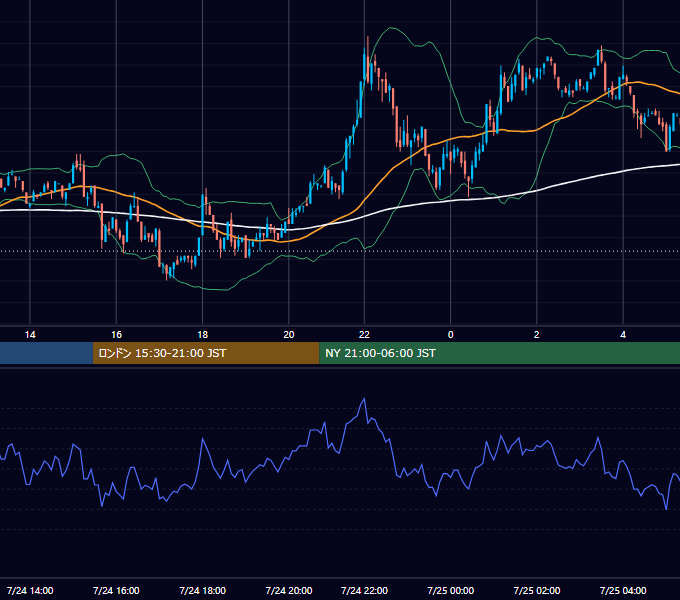Click the 7/24 22:00 time label
Screen dimensions: 680x600
click(x=364, y=590)
